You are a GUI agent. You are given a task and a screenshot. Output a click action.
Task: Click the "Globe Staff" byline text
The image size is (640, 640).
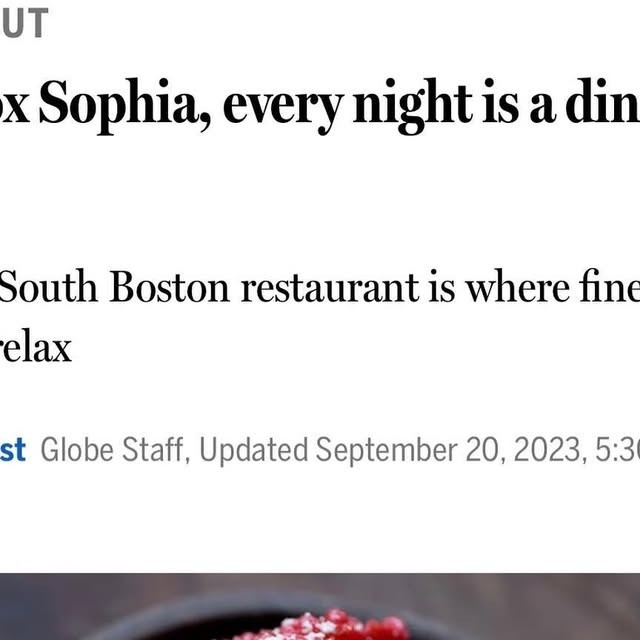tap(111, 451)
